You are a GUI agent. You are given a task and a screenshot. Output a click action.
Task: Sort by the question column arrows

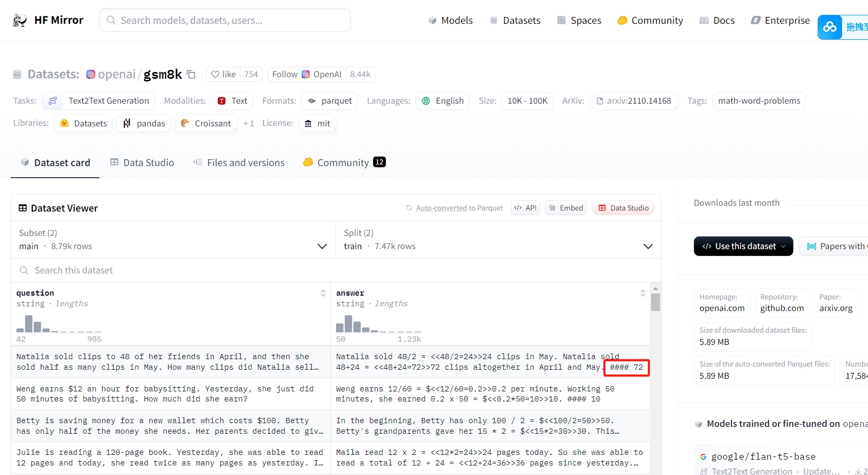[x=323, y=293]
